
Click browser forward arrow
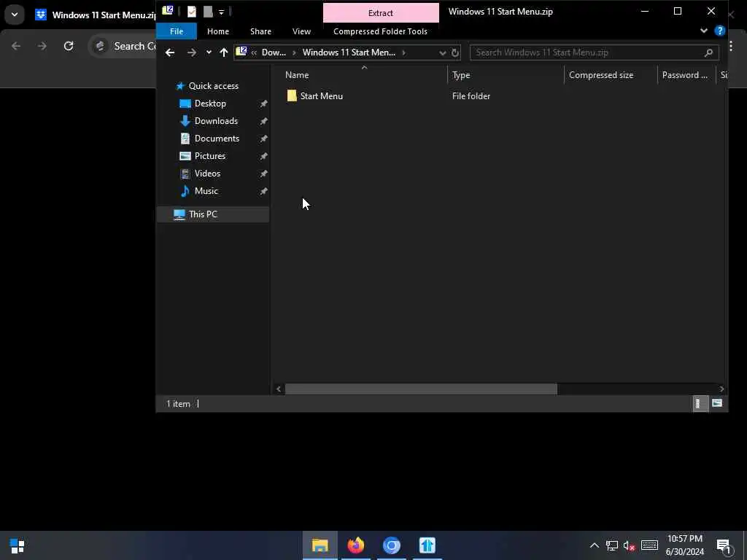coord(42,46)
